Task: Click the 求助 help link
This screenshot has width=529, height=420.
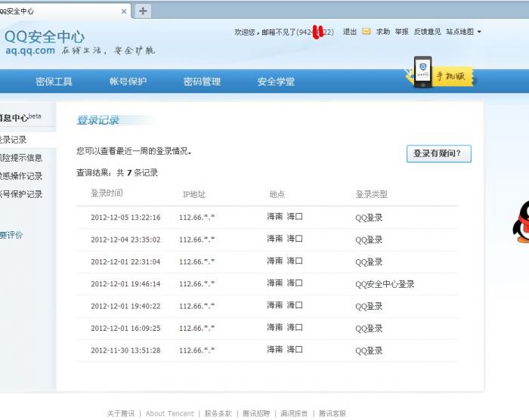Action: 383,32
